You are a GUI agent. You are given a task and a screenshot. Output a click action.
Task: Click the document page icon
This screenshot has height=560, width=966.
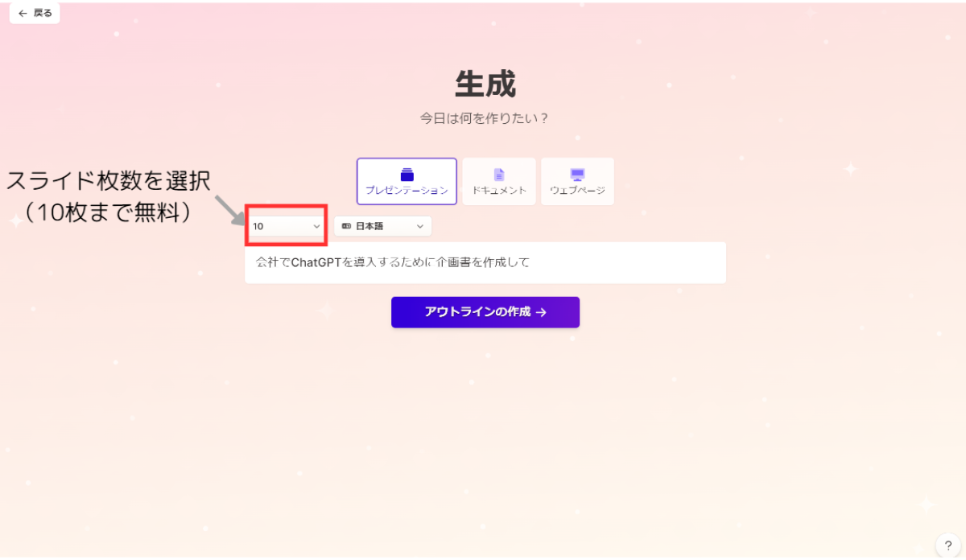499,175
